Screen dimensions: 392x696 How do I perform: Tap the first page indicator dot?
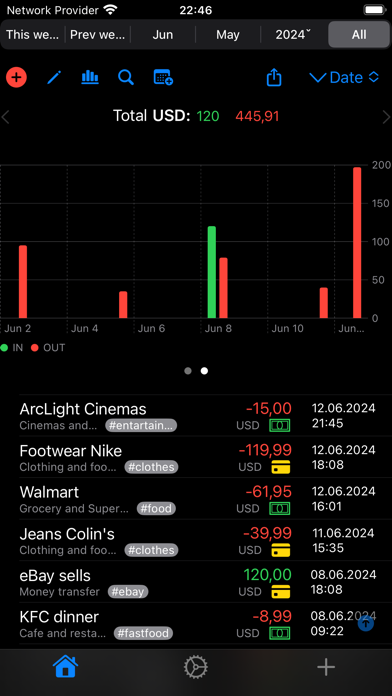(x=188, y=371)
